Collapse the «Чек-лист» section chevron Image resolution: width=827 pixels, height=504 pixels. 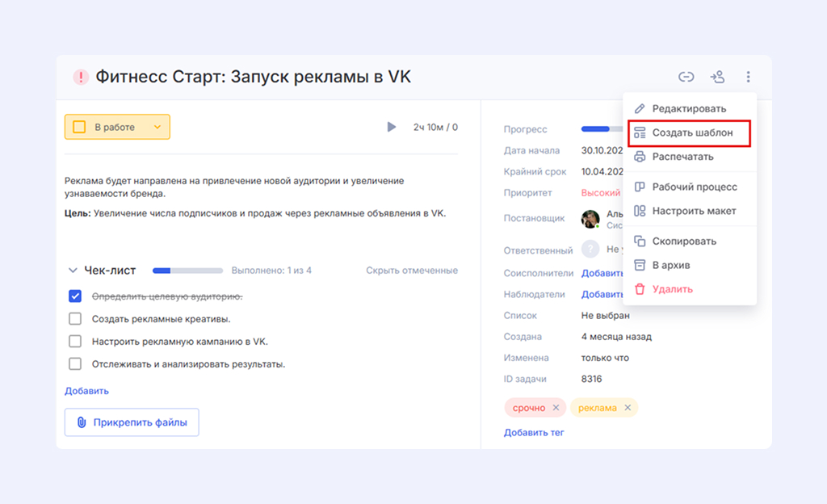click(73, 271)
